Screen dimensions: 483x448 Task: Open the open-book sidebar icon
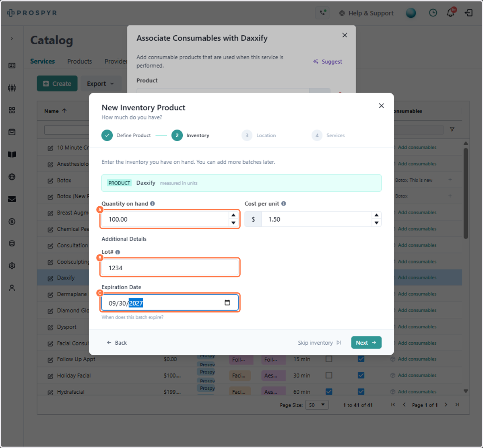(x=12, y=154)
